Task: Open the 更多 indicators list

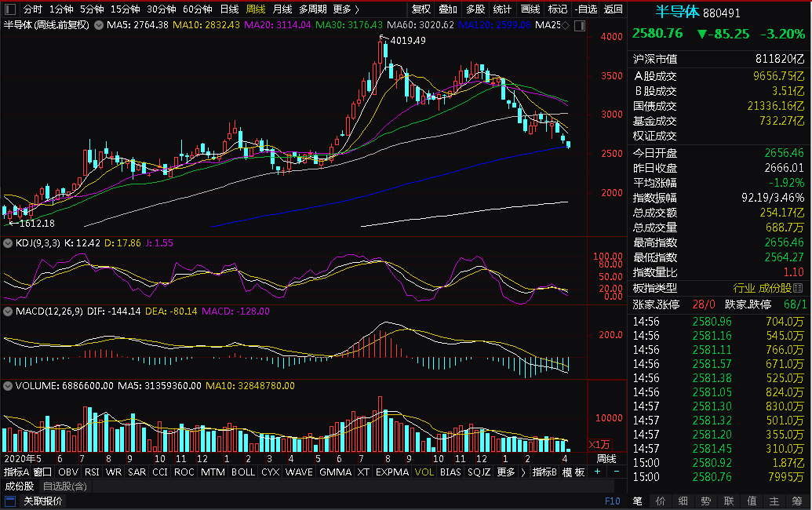Action: pos(511,472)
